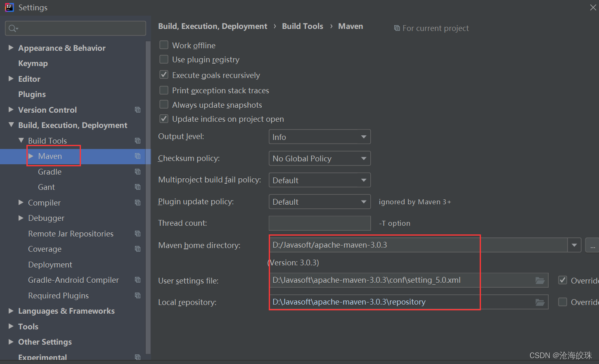This screenshot has width=599, height=364.
Task: Click the settings search field
Action: pos(75,28)
